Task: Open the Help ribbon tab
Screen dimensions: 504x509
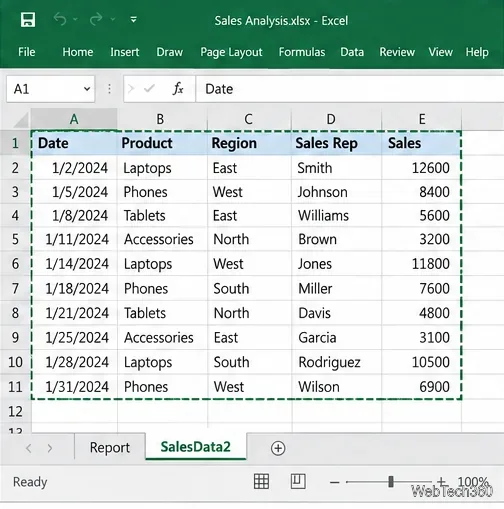Action: point(477,52)
